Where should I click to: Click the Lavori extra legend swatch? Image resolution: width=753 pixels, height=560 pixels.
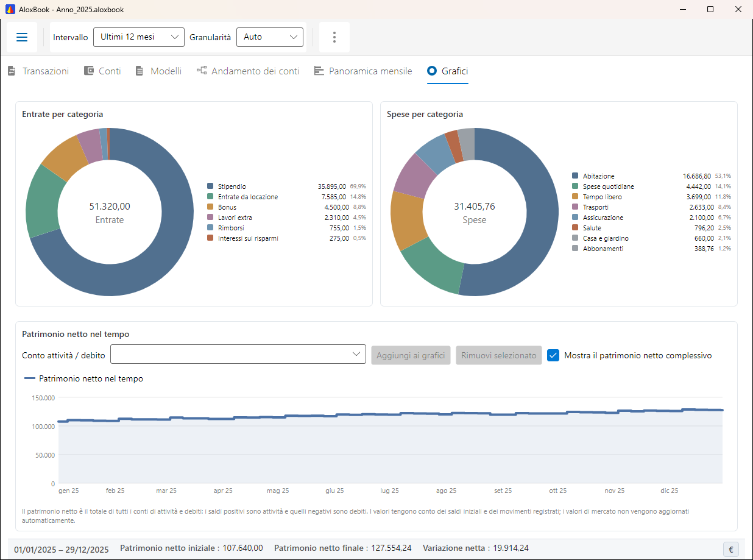click(x=210, y=218)
